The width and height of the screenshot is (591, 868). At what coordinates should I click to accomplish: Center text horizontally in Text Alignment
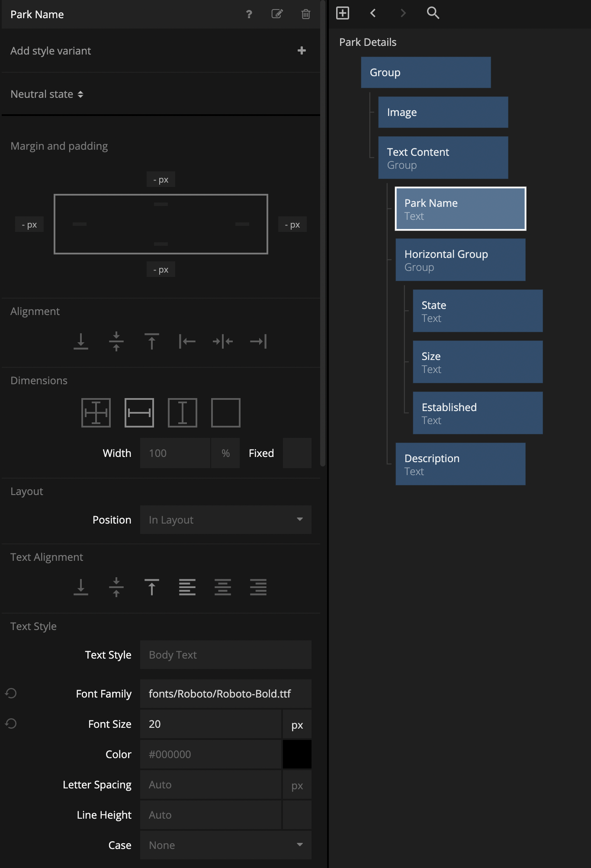223,587
